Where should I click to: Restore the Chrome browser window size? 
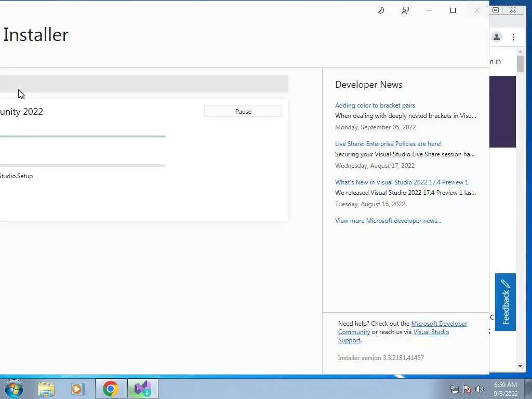[496, 10]
